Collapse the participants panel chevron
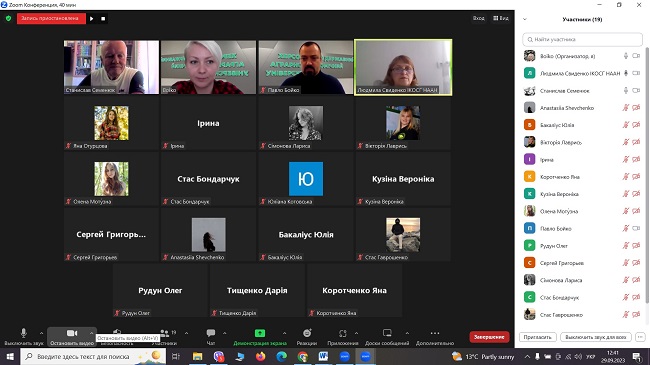Viewport: 650px width, 365px height. pos(525,19)
